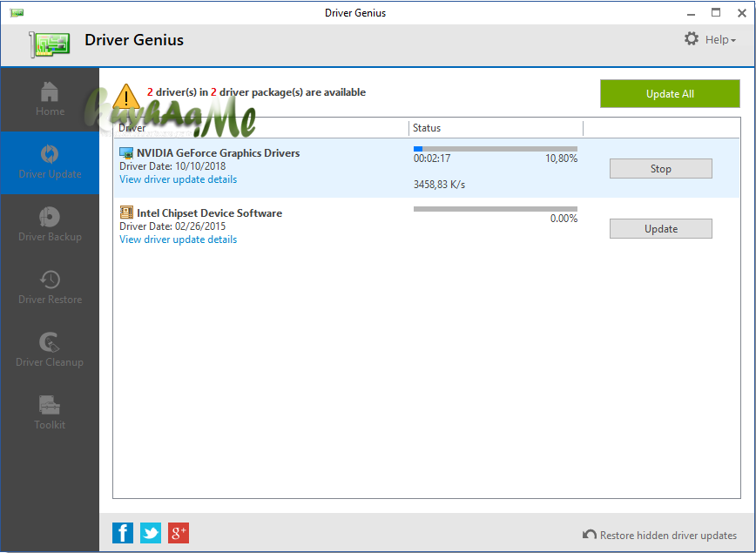This screenshot has height=553, width=756.
Task: Minimize the Driver Genius window
Action: (x=691, y=14)
